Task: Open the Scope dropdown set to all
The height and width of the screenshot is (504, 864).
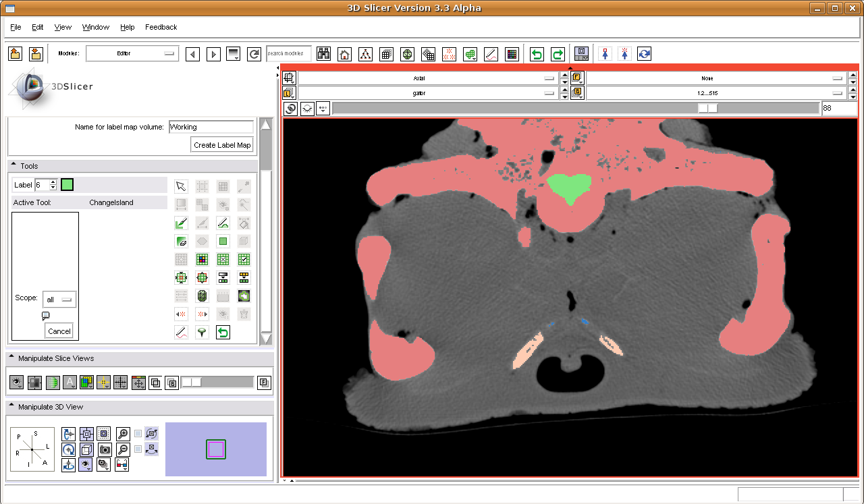Action: pos(59,300)
